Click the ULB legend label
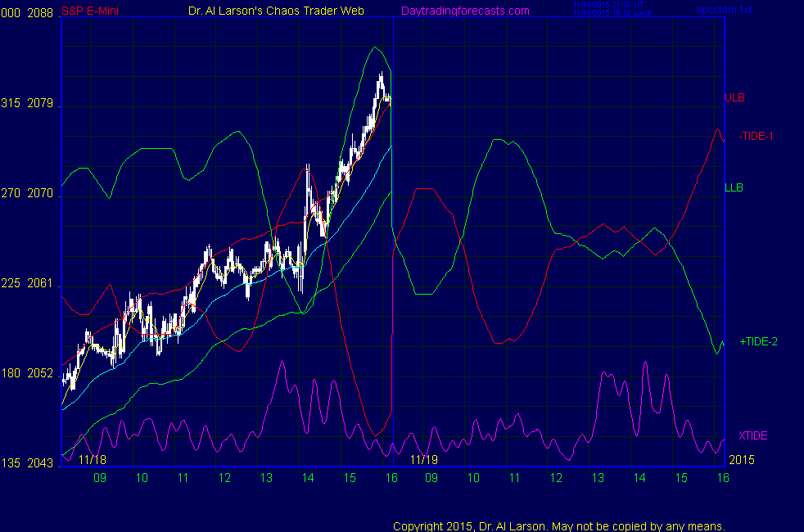 734,97
